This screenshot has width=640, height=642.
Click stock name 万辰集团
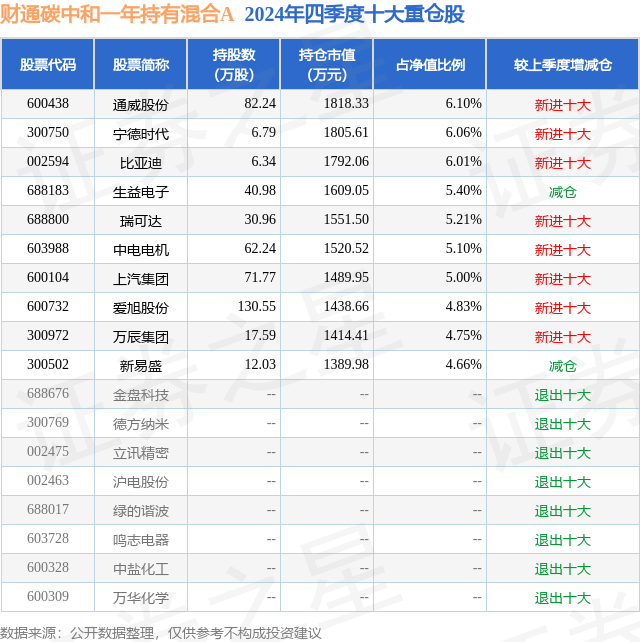[x=141, y=337]
